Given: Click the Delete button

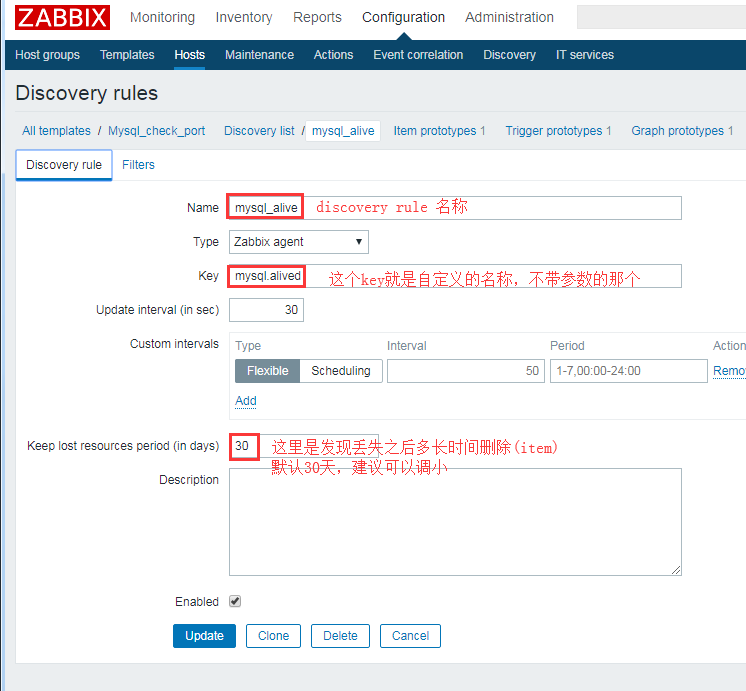Looking at the screenshot, I should click(x=340, y=636).
